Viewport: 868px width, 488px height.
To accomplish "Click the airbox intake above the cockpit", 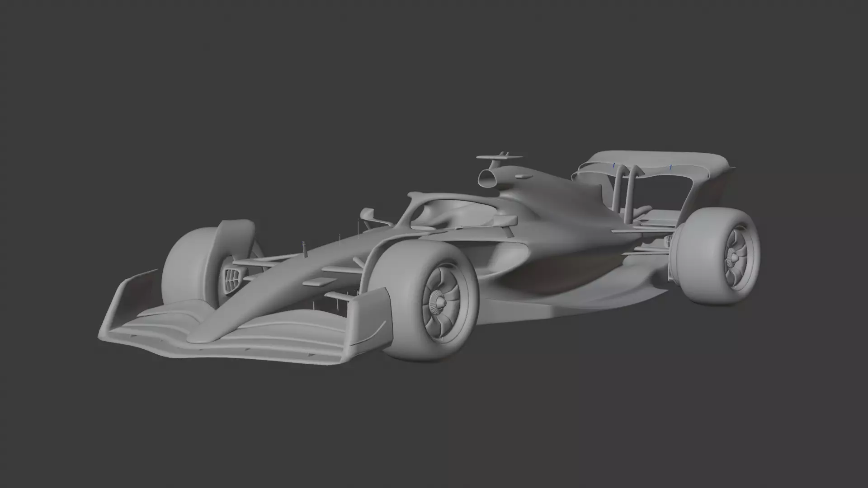I will coord(488,178).
